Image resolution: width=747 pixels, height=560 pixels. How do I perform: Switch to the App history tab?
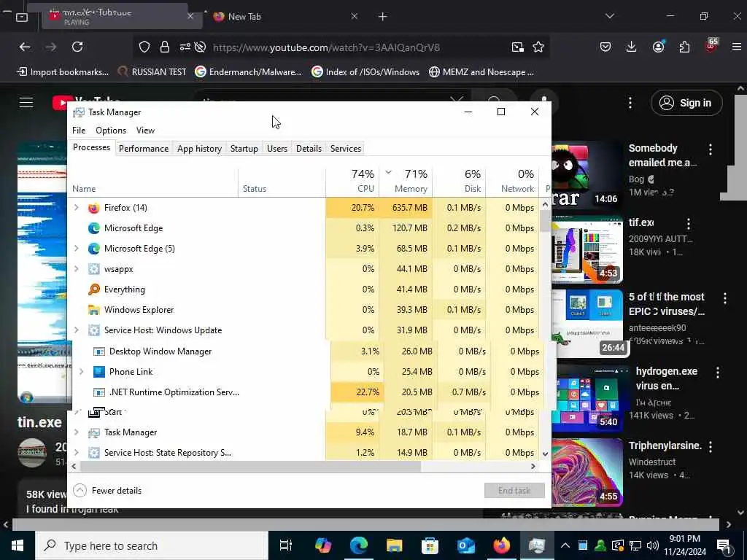199,149
